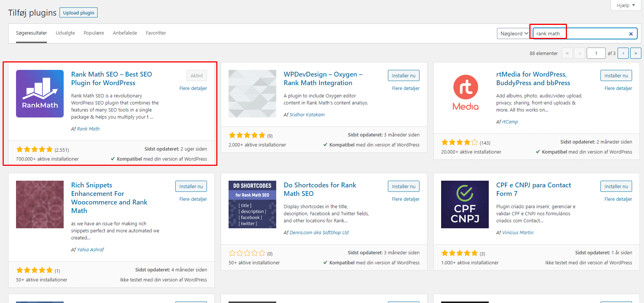Open the Do Shortcodes plugin thumbnail
Image resolution: width=644 pixels, height=303 pixels.
pyautogui.click(x=252, y=204)
